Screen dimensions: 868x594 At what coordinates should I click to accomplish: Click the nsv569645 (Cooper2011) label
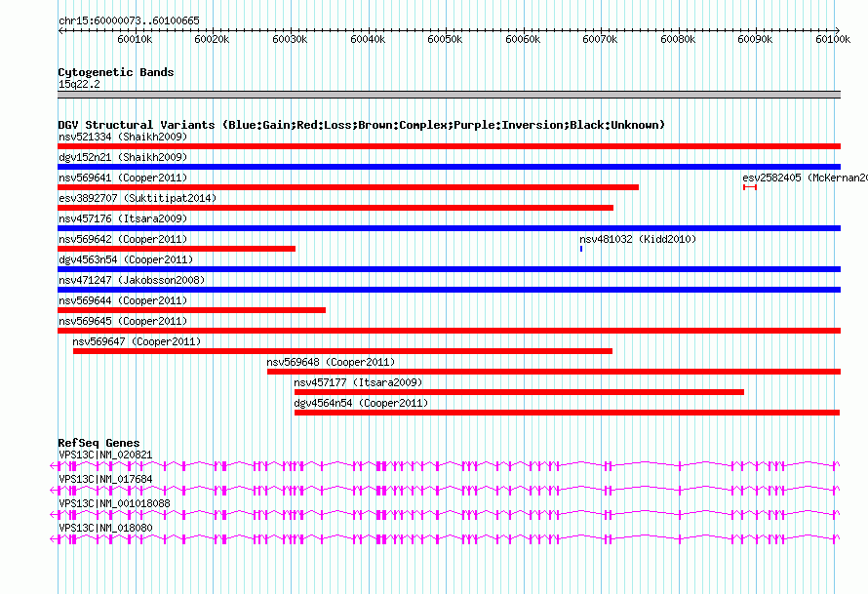click(x=123, y=321)
